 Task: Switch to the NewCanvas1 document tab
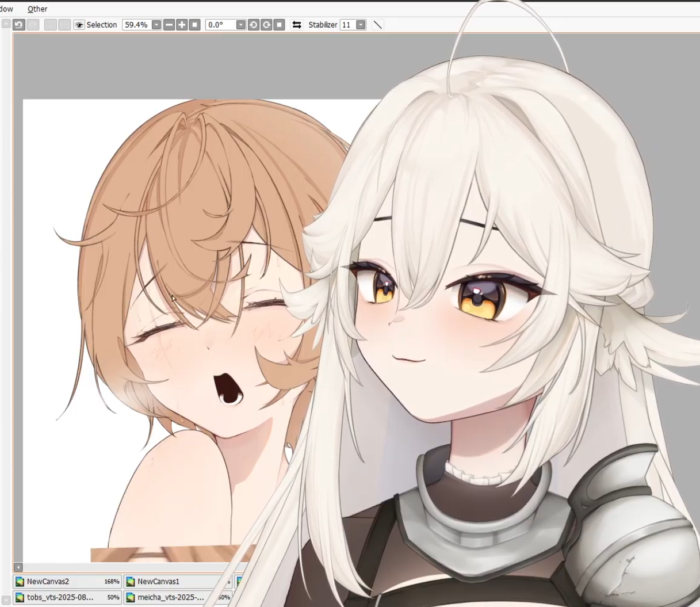click(x=178, y=582)
